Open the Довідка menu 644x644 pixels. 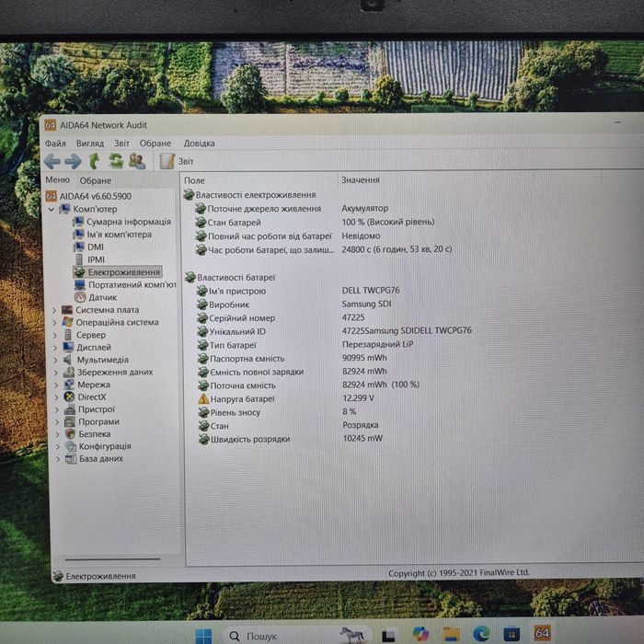[x=200, y=144]
